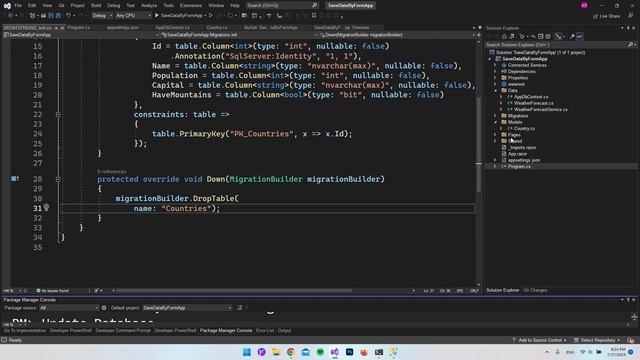This screenshot has width=640, height=360.
Task: Click Package Manager Console settings gear icon
Action: [x=104, y=308]
